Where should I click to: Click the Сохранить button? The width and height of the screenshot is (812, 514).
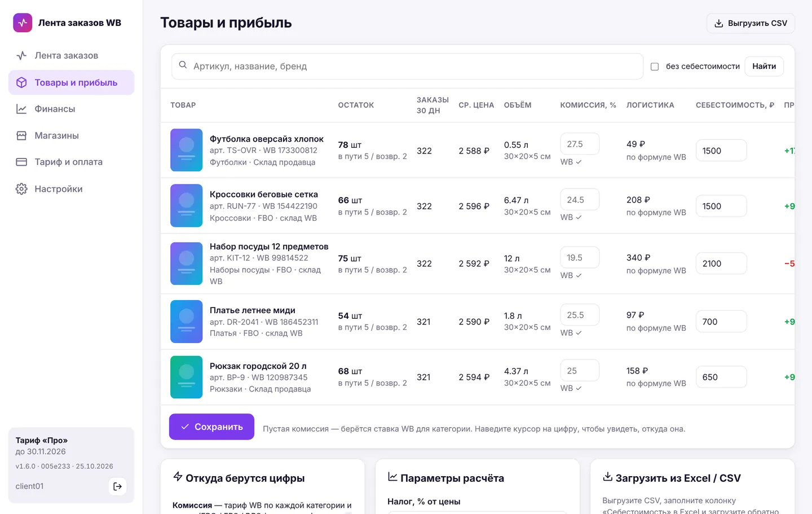(x=211, y=427)
